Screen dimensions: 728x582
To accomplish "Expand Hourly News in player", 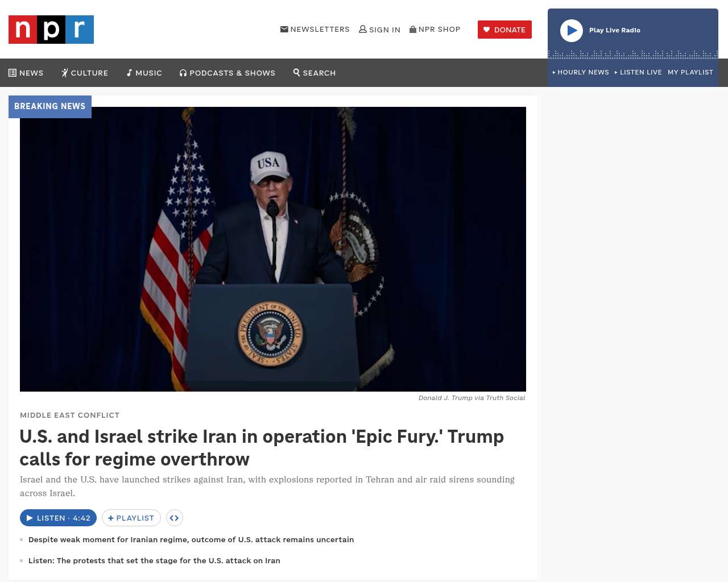I will click(x=581, y=72).
